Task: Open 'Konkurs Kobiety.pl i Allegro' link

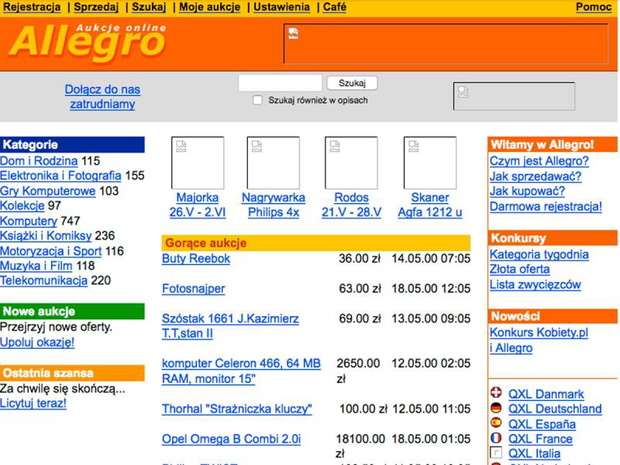Action: click(539, 340)
